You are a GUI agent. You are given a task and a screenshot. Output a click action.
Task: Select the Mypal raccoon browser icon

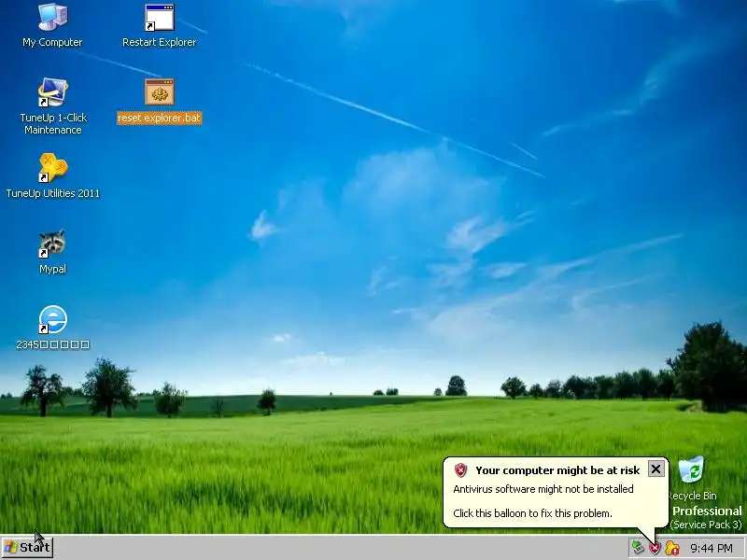click(x=52, y=244)
